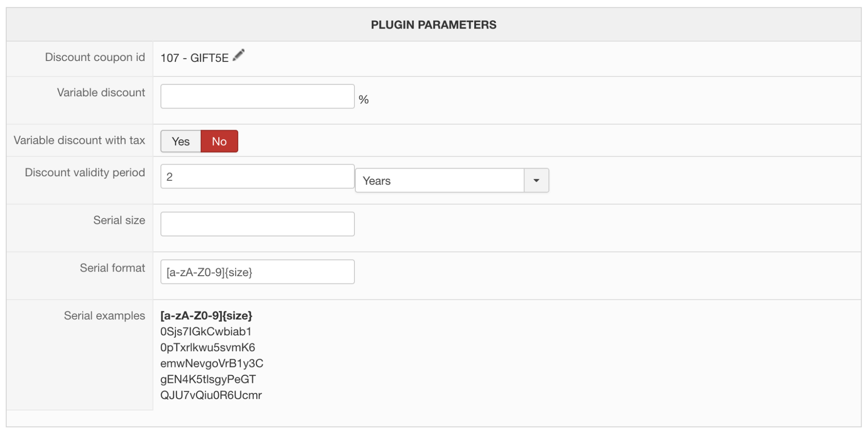
Task: Open the Years period unit dropdown
Action: click(x=439, y=181)
